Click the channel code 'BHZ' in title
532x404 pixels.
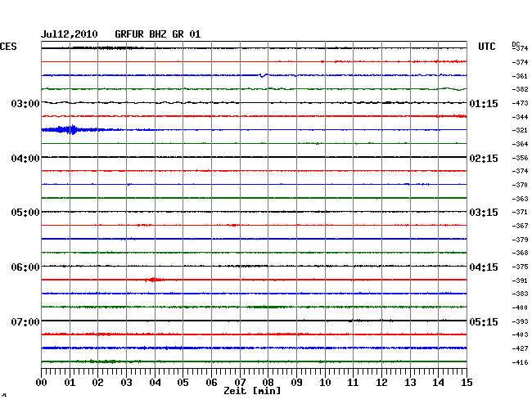[x=158, y=34]
